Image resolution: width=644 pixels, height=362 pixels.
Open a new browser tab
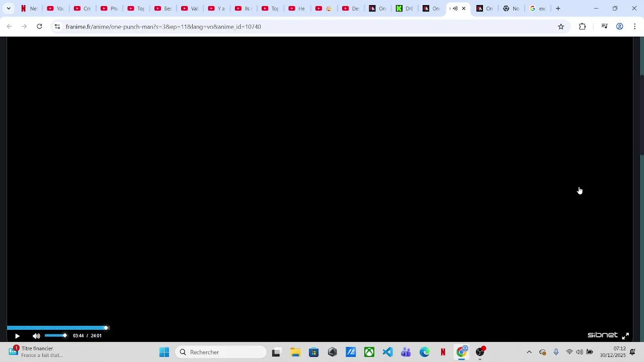click(x=558, y=9)
